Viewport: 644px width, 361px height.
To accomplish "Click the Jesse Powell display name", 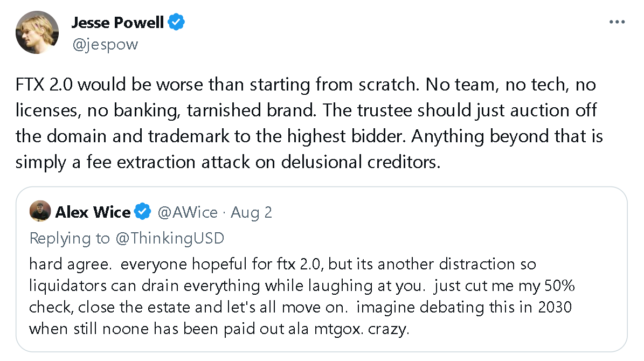I will click(118, 23).
